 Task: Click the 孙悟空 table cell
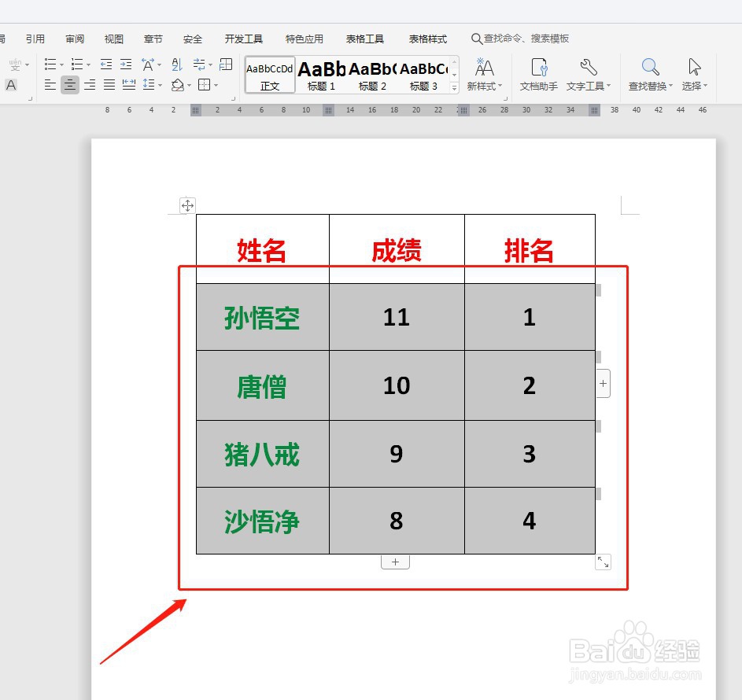pos(262,318)
